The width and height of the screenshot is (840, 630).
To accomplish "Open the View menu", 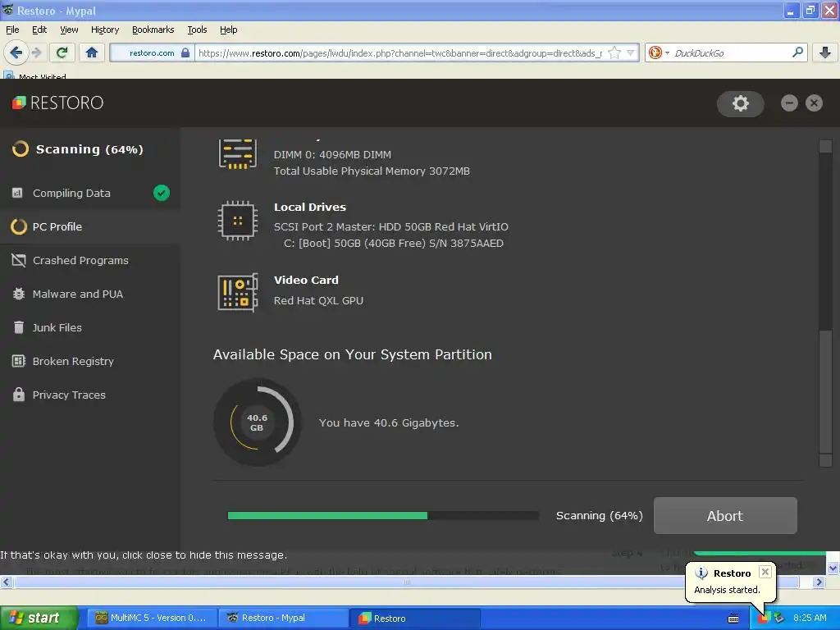I will click(69, 30).
